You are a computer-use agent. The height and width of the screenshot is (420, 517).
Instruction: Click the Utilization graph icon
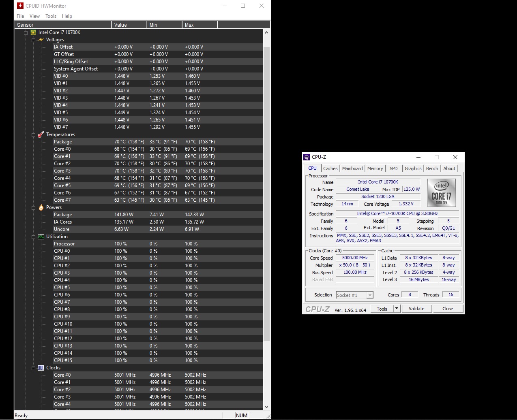[x=41, y=237]
